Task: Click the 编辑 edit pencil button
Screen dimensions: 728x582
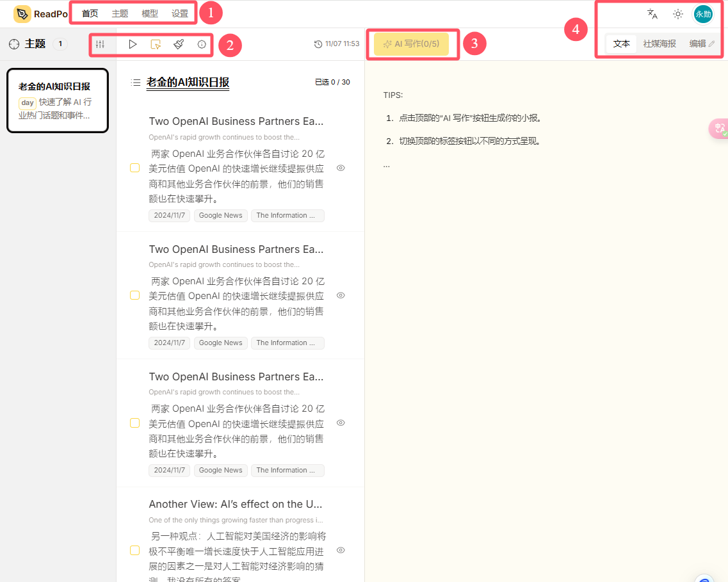Action: tap(702, 44)
